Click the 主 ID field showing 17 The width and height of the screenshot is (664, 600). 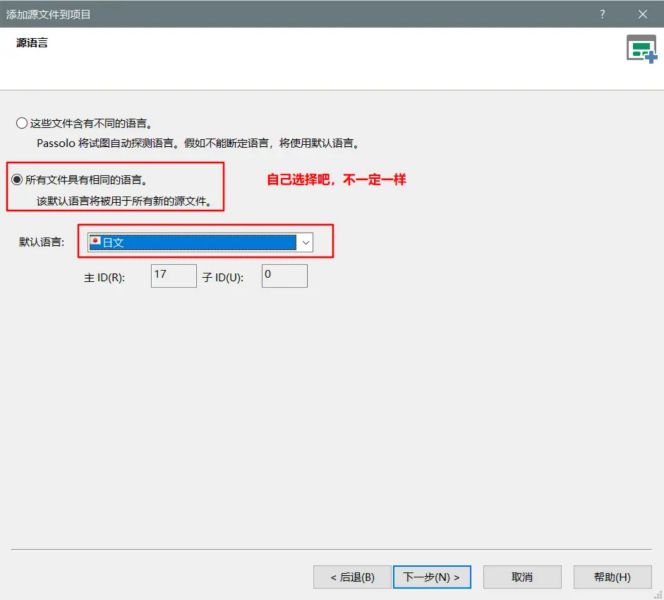click(173, 276)
